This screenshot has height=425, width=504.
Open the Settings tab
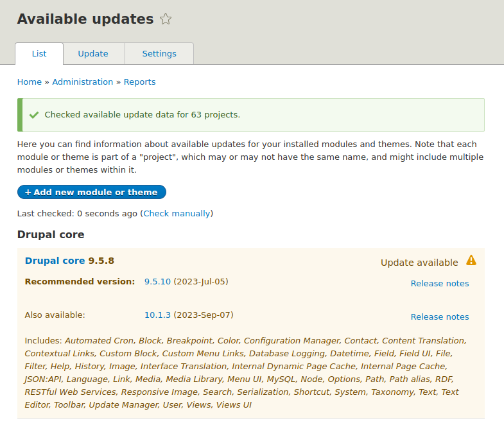point(159,54)
